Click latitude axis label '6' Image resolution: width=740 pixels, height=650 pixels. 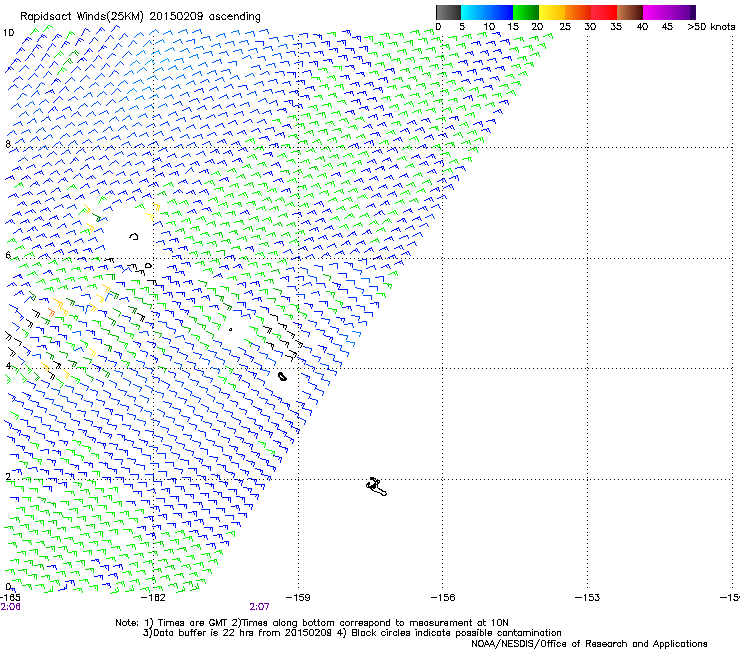pyautogui.click(x=8, y=255)
